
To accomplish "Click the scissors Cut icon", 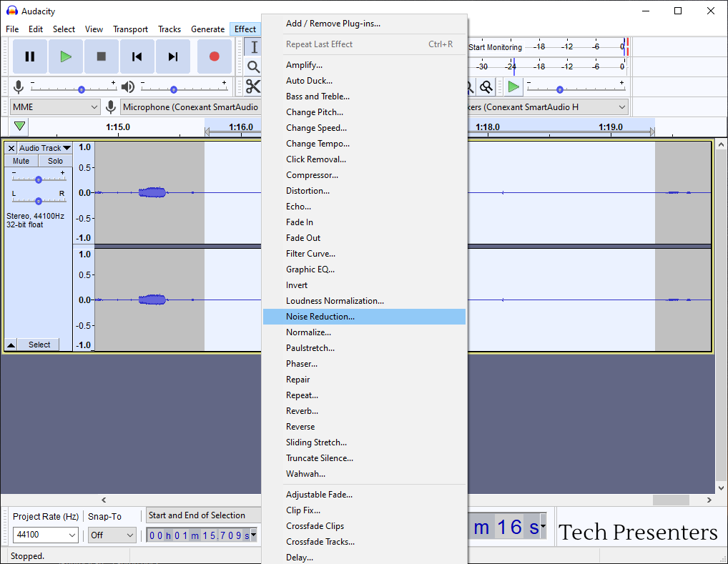I will (253, 86).
